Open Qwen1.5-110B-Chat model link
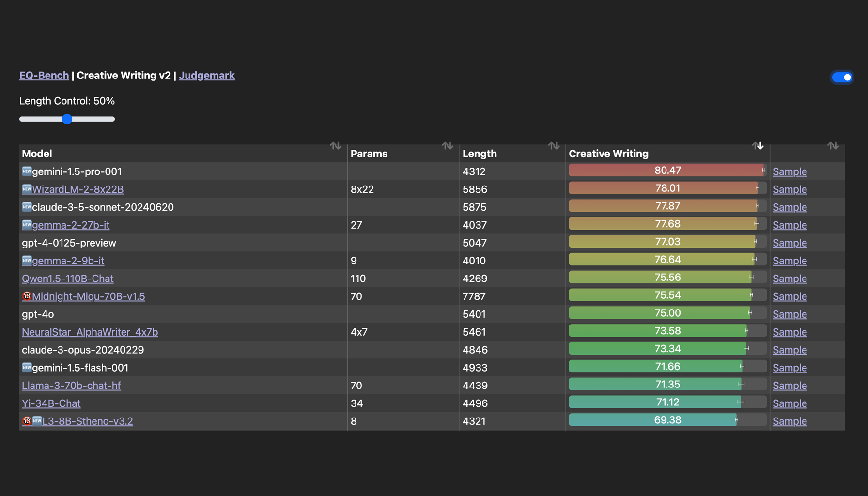 coord(68,279)
